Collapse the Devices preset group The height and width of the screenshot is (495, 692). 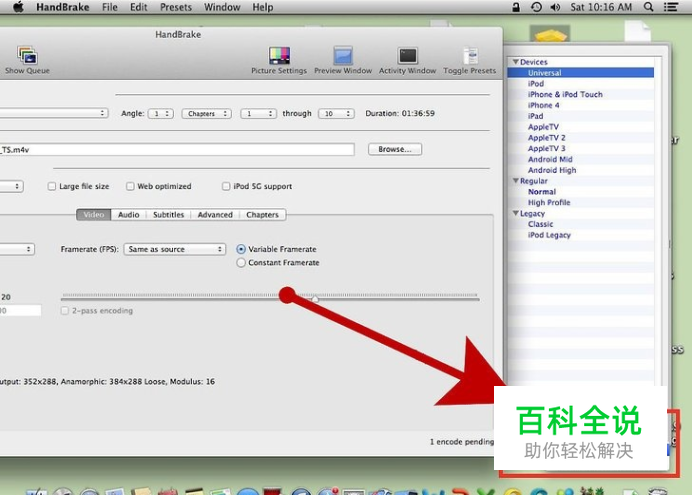click(x=515, y=62)
